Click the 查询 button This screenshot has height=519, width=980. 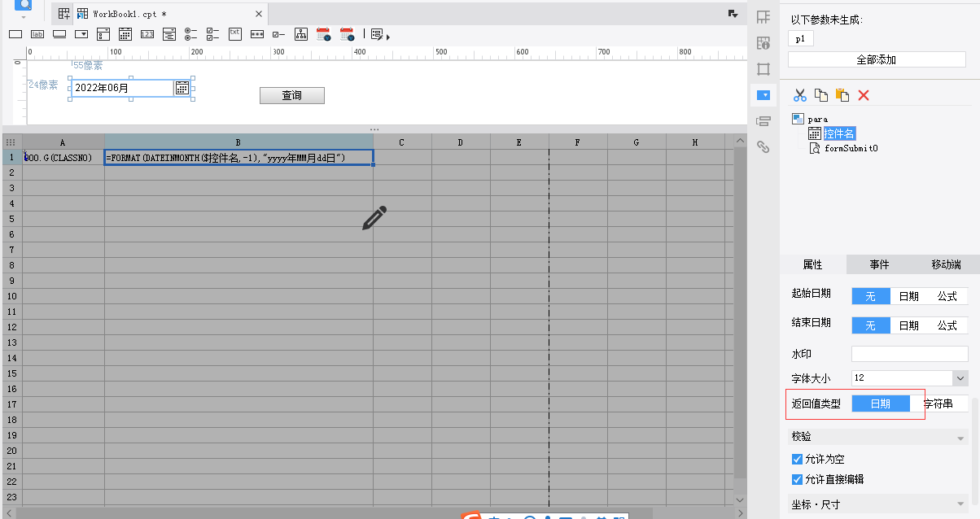[292, 95]
